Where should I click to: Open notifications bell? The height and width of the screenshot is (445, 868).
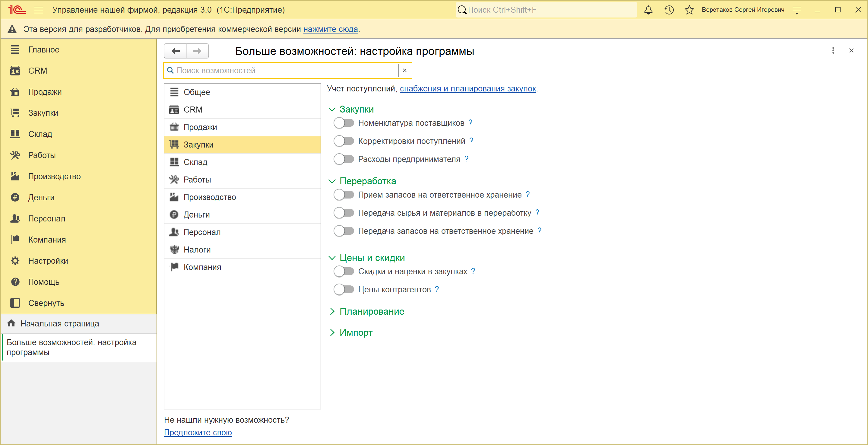pyautogui.click(x=648, y=10)
